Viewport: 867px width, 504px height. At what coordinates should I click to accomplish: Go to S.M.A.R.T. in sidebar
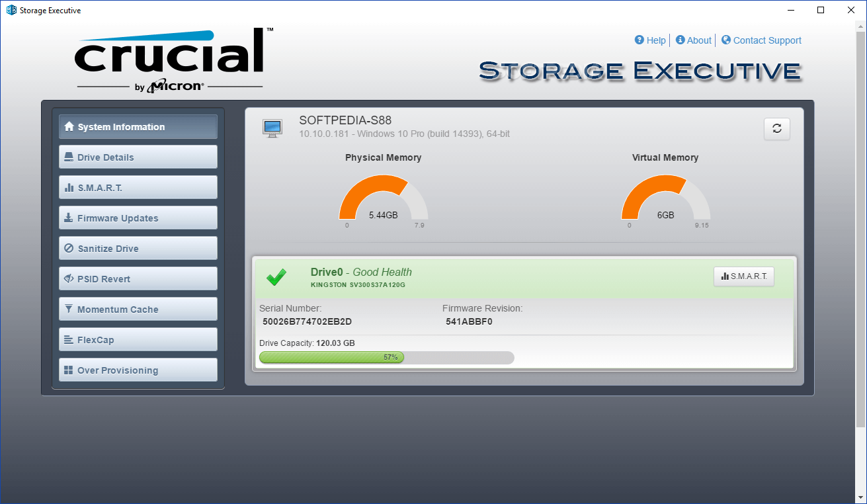tap(138, 188)
